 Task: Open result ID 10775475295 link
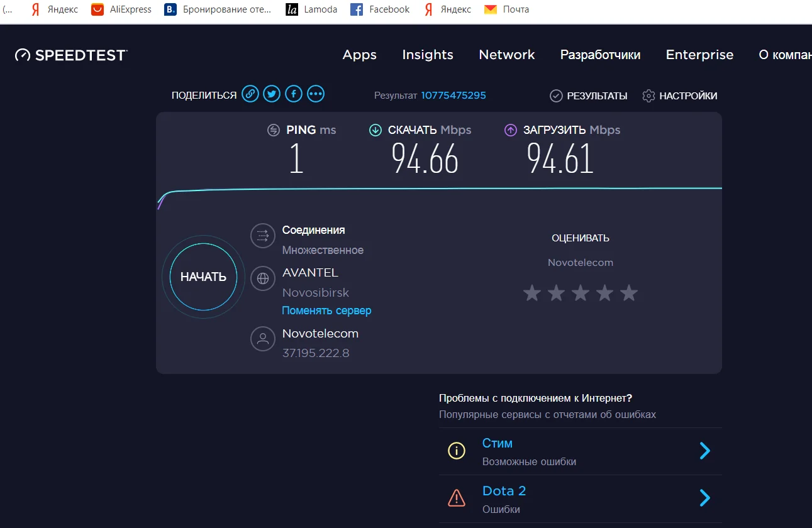click(x=453, y=96)
